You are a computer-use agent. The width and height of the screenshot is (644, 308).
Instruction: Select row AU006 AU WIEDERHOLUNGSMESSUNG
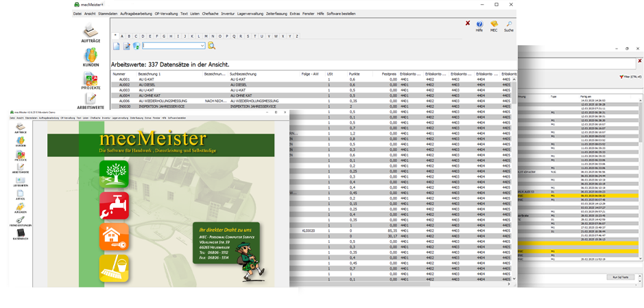311,101
